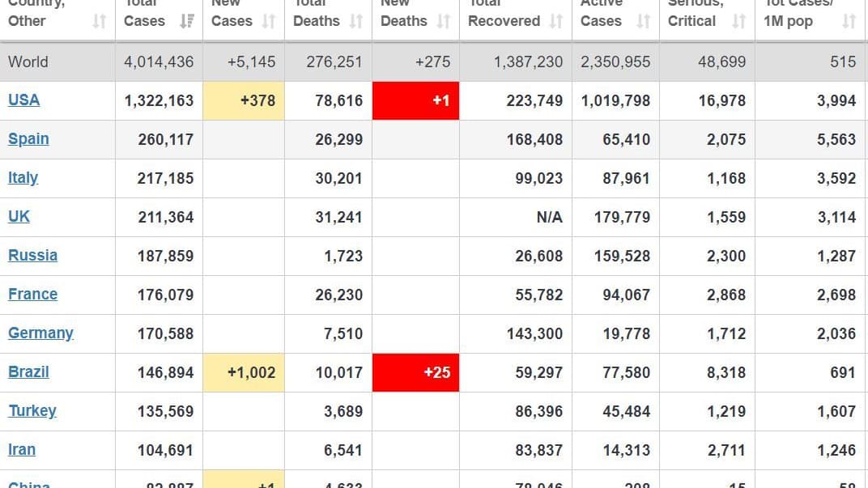Sort by Country, Other column arrows
Viewport: 868px width, 488px height.
coord(99,22)
